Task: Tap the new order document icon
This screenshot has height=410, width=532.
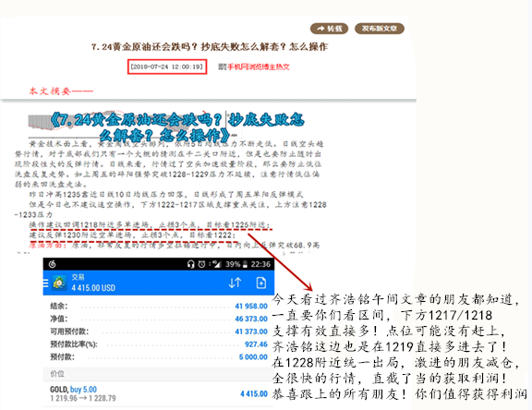Action: (260, 283)
